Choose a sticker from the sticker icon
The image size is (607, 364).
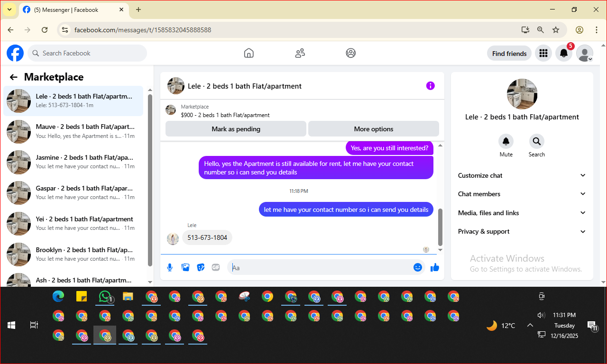point(201,267)
